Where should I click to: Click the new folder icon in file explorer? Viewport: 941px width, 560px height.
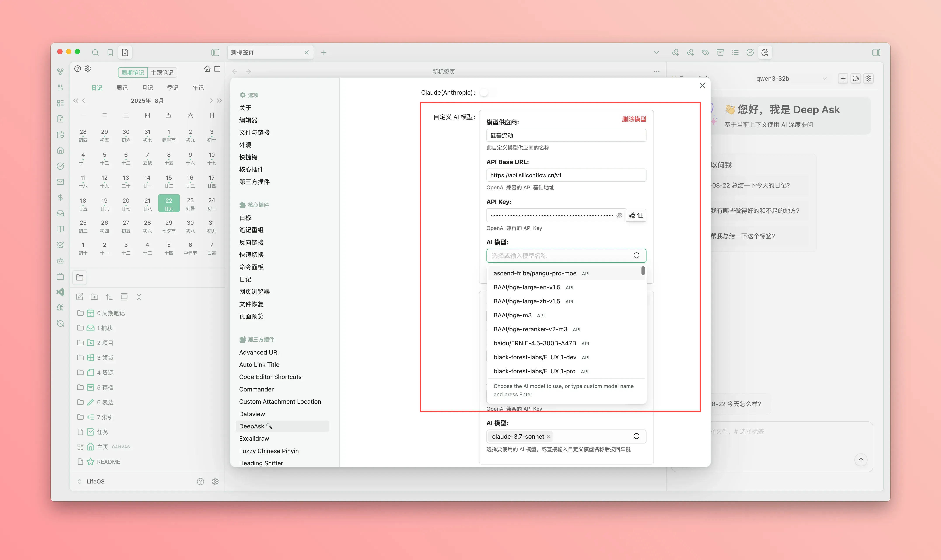[94, 297]
